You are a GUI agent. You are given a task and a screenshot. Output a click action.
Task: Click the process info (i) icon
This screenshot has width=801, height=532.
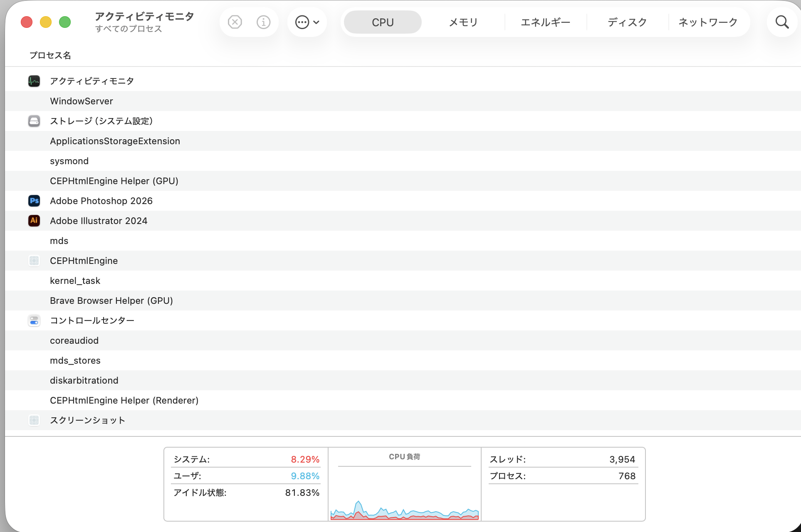pyautogui.click(x=263, y=22)
